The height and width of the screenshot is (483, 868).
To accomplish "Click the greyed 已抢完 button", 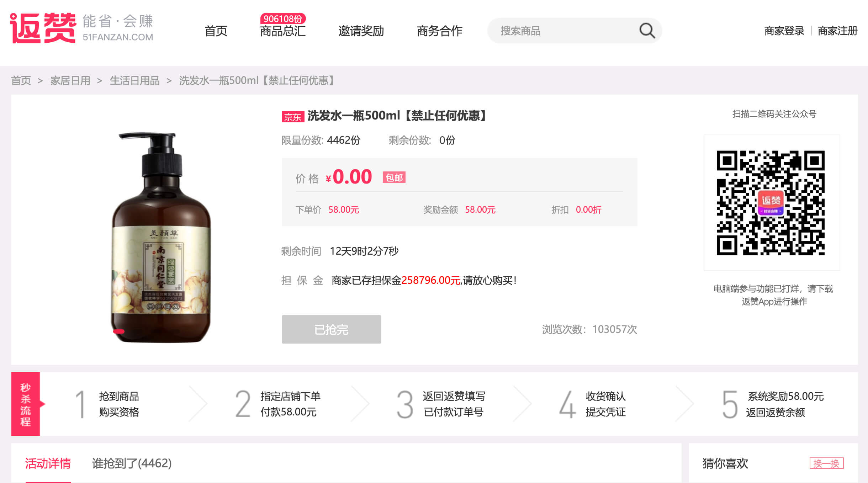I will 332,329.
